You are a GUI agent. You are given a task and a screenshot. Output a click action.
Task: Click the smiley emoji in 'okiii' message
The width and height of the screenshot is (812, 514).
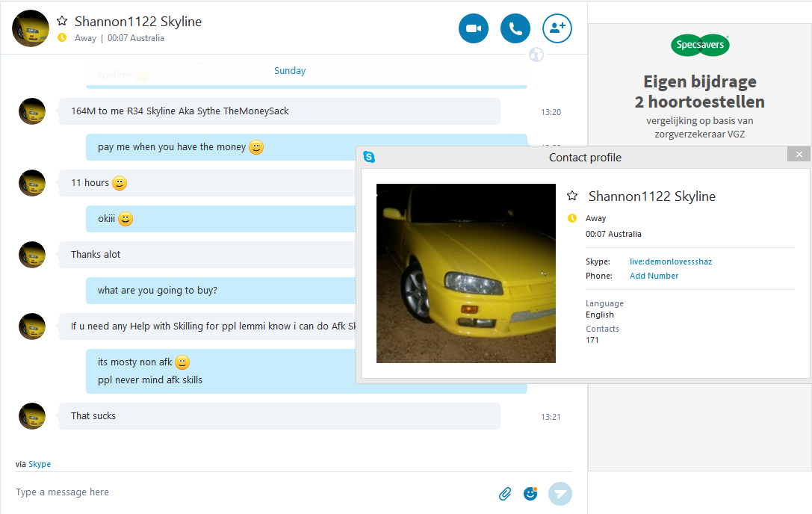click(x=125, y=219)
